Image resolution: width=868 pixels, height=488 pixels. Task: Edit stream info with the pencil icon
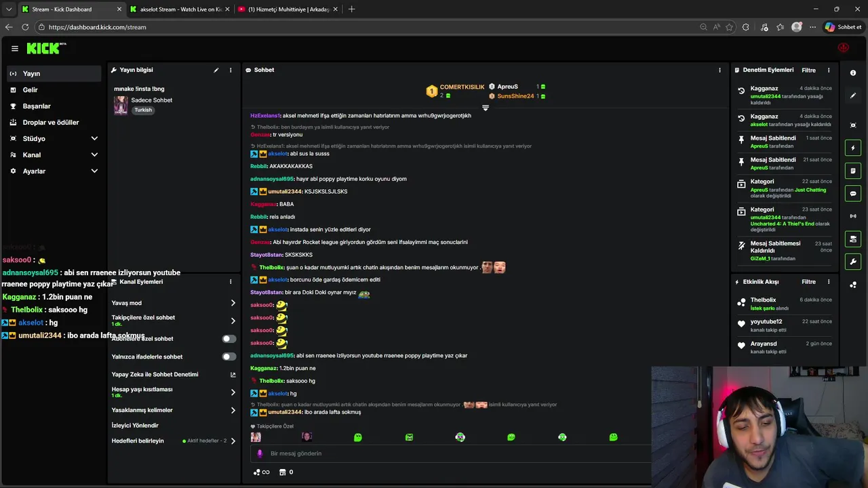click(216, 70)
